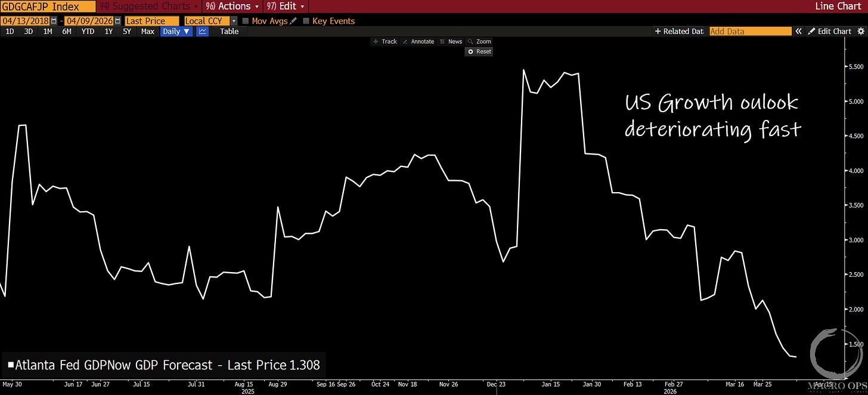The height and width of the screenshot is (395, 868).
Task: Click the white legend series color square
Action: coord(10,365)
